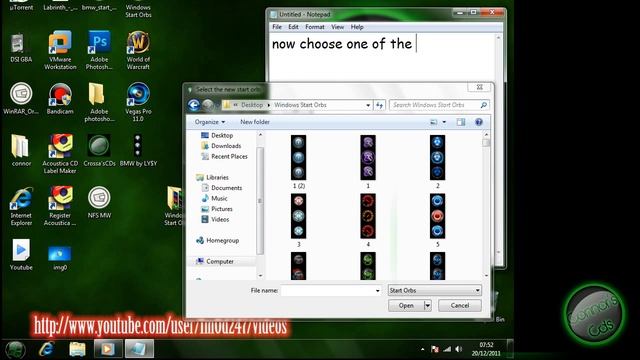Open the DSI GBA desktop icon
This screenshot has height=360, width=640.
pyautogui.click(x=20, y=48)
